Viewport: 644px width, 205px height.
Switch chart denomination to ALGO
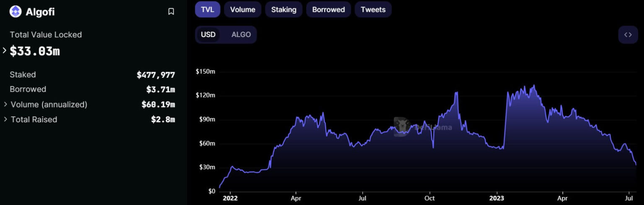click(x=241, y=35)
